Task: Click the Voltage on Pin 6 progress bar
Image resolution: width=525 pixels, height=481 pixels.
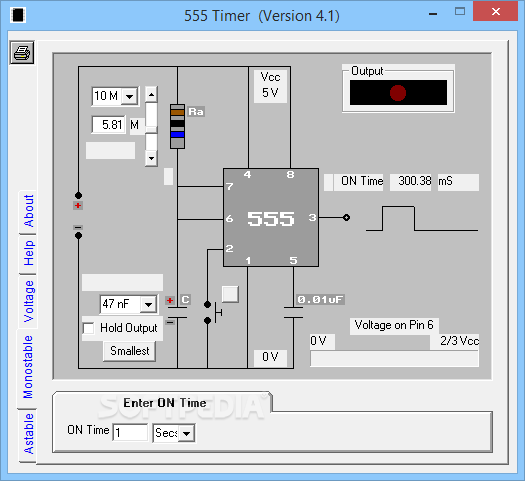Action: [x=394, y=359]
